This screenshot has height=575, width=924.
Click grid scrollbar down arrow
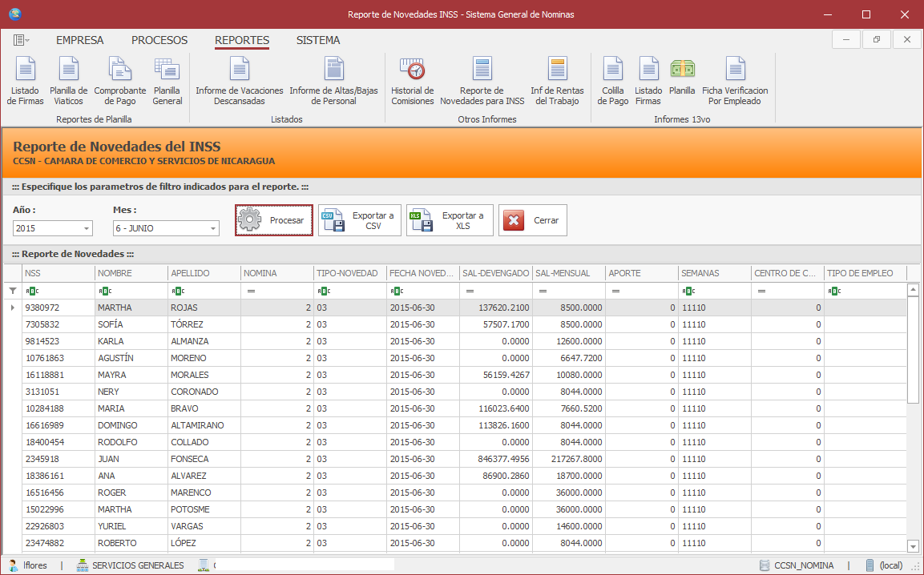coord(913,546)
